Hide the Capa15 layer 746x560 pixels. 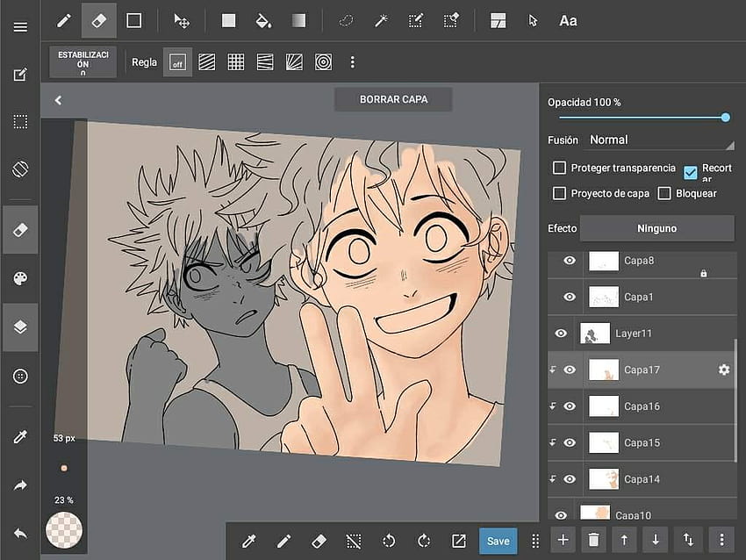(x=569, y=442)
